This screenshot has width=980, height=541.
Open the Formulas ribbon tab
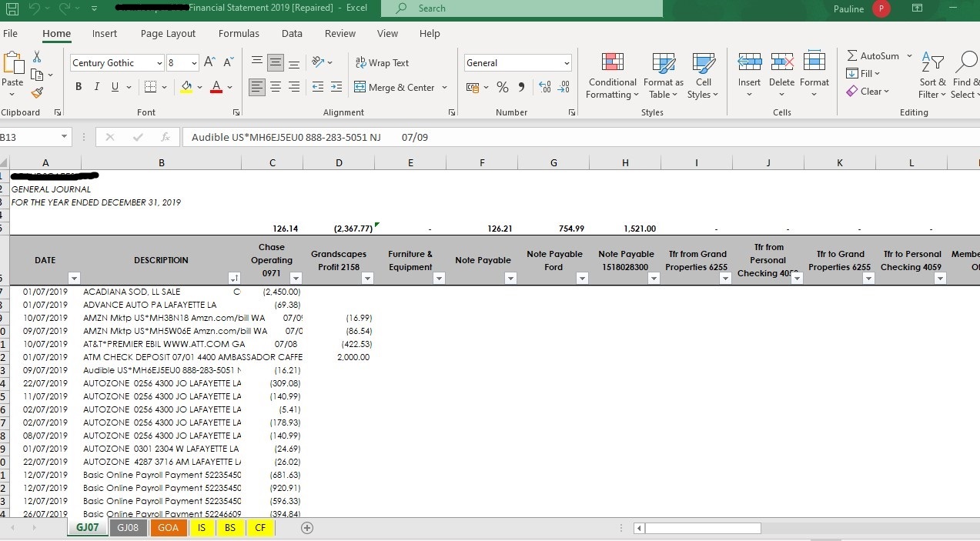[239, 34]
